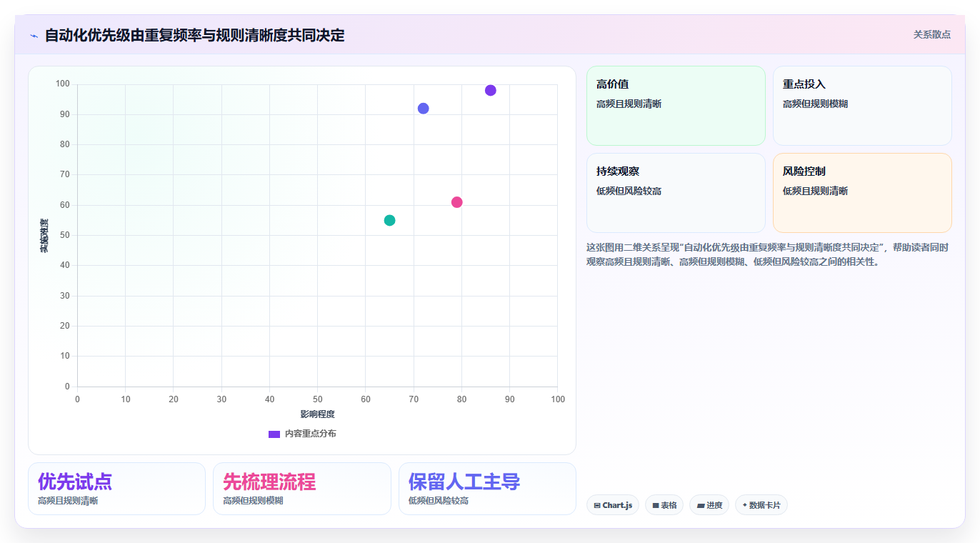Click the y-axis tick label 100
The width and height of the screenshot is (980, 543).
[63, 84]
